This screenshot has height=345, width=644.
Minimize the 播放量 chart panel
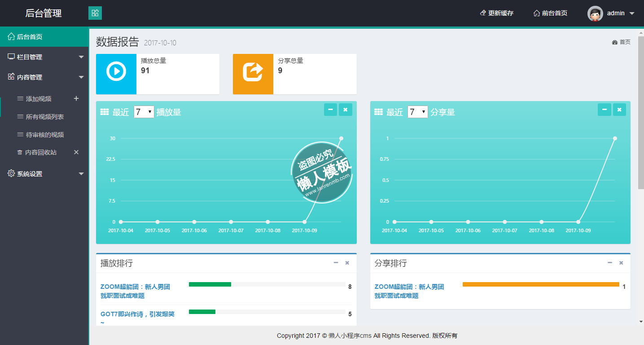[x=330, y=110]
